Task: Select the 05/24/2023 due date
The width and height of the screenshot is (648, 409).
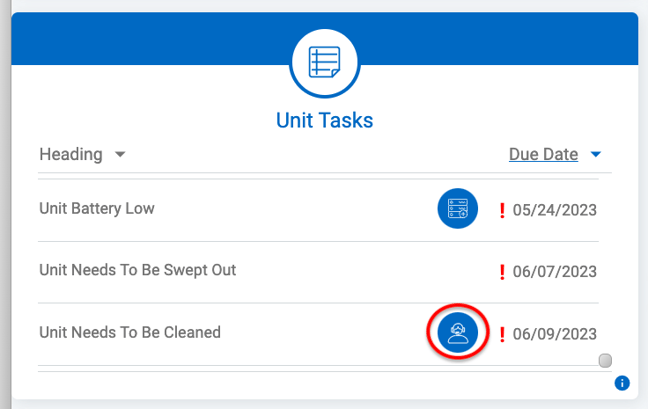Action: coord(555,210)
